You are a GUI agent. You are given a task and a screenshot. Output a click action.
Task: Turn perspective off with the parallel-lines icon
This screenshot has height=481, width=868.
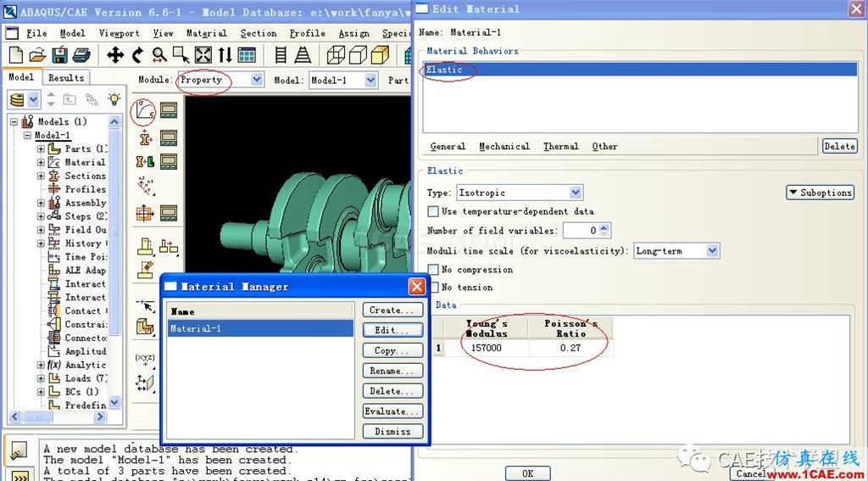(x=281, y=55)
